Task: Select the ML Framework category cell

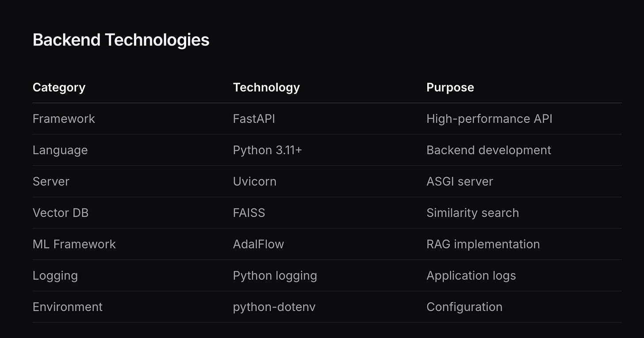Action: (74, 244)
